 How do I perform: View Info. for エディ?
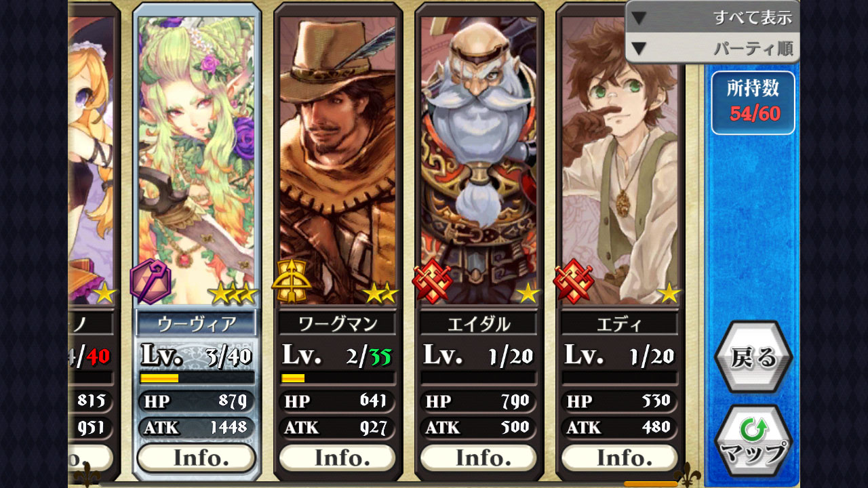620,458
